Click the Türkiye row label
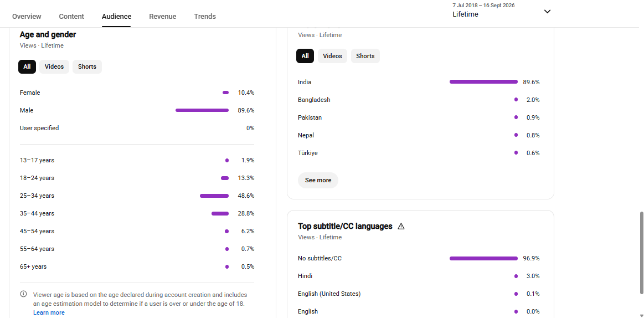 coord(308,153)
